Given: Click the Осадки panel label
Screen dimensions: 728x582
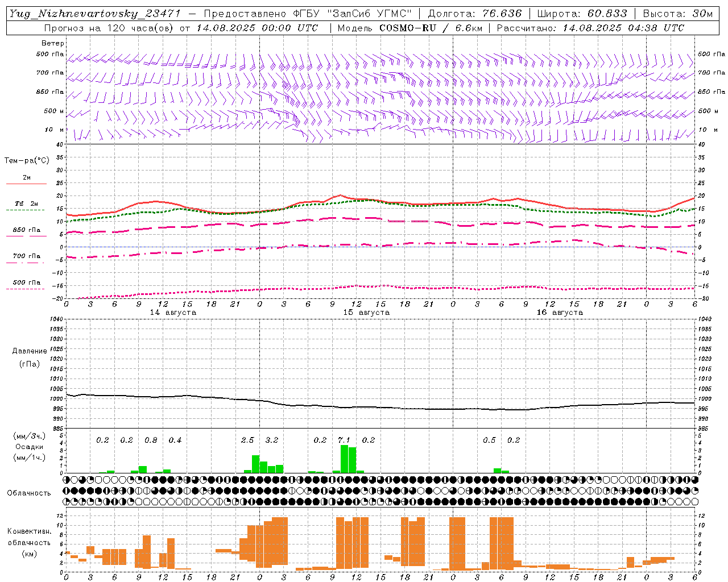Looking at the screenshot, I should pos(29,447).
